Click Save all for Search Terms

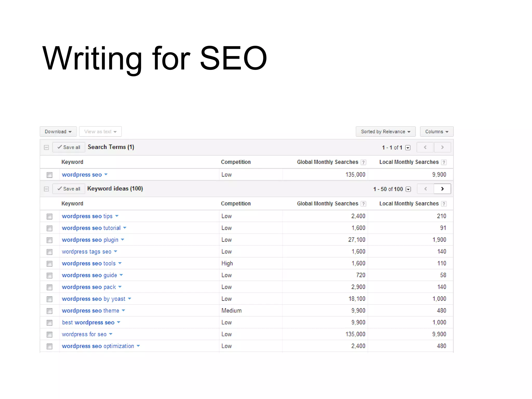pyautogui.click(x=69, y=147)
